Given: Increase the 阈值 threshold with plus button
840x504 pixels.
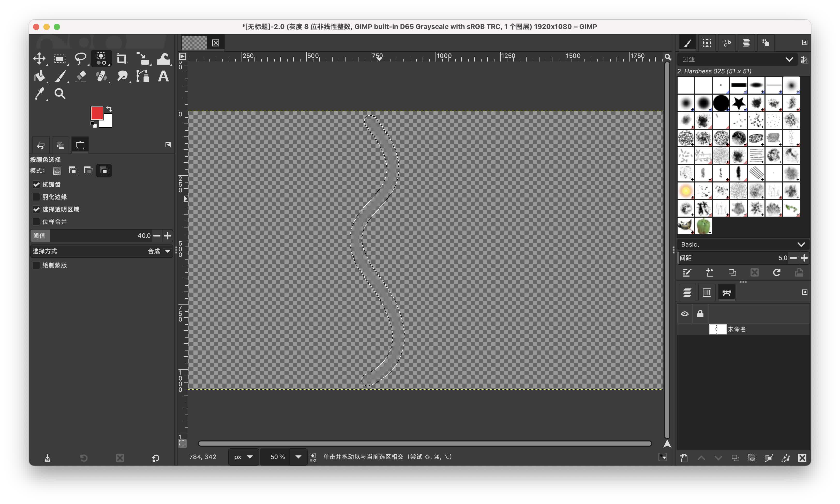Looking at the screenshot, I should tap(168, 235).
